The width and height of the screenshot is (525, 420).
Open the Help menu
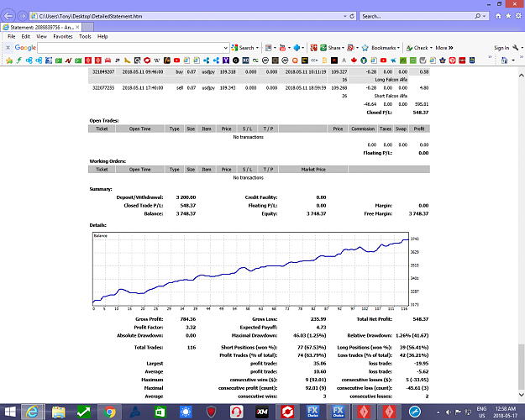(x=102, y=36)
